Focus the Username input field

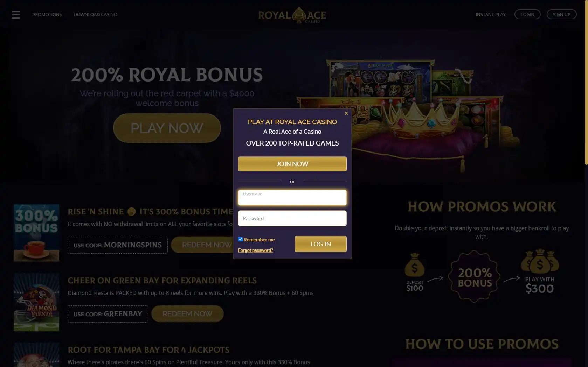click(x=292, y=198)
